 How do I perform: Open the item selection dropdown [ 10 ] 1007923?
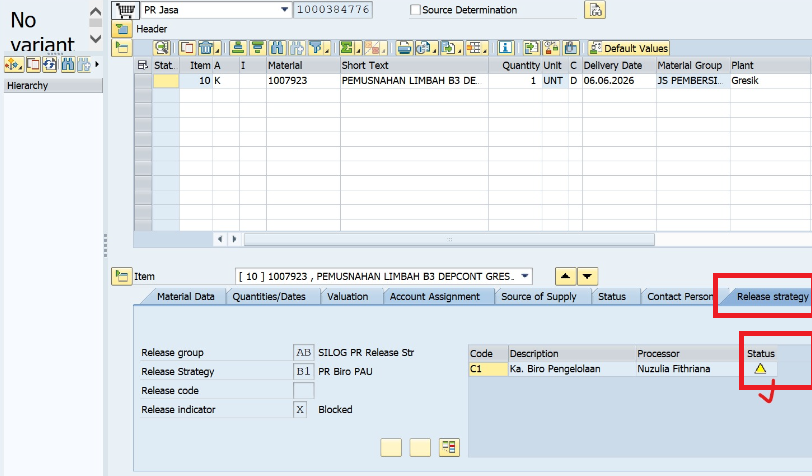525,276
